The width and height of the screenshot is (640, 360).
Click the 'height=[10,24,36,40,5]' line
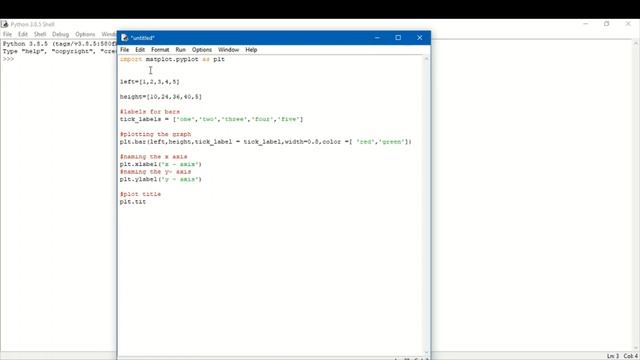pos(161,97)
